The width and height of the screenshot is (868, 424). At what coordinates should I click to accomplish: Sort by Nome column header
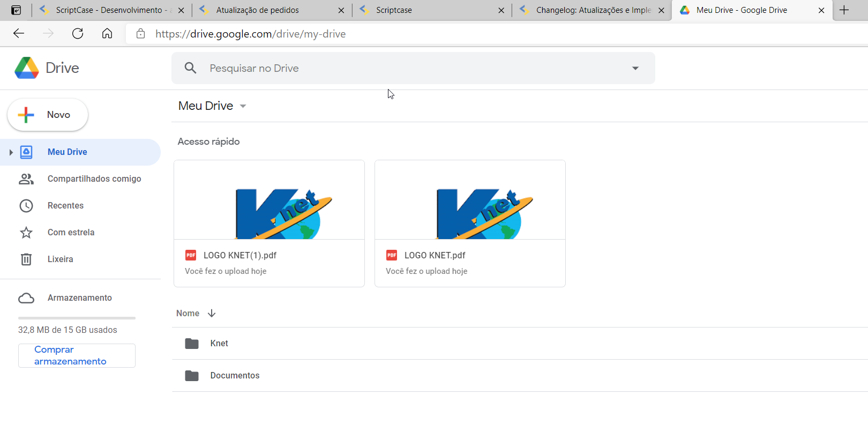(188, 314)
